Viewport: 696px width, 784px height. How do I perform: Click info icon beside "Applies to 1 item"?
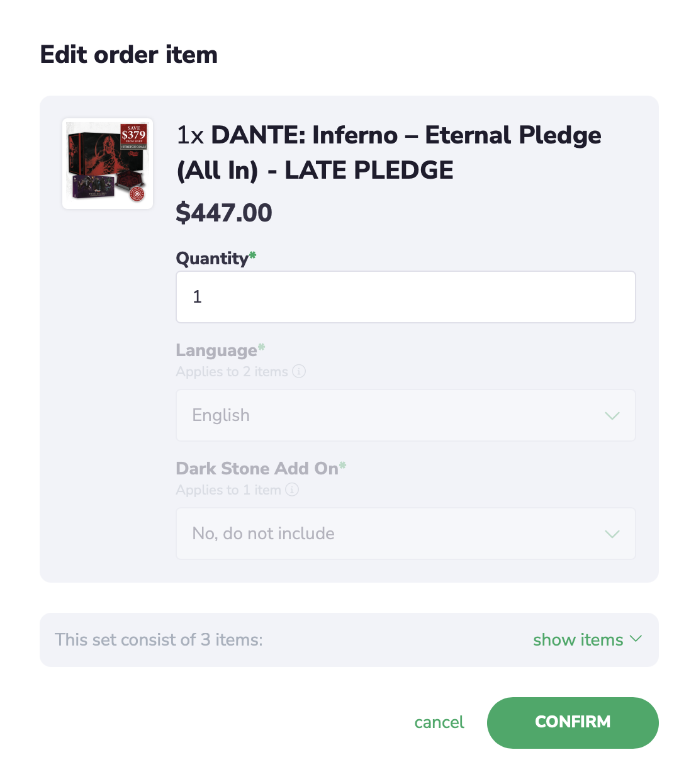click(x=292, y=490)
